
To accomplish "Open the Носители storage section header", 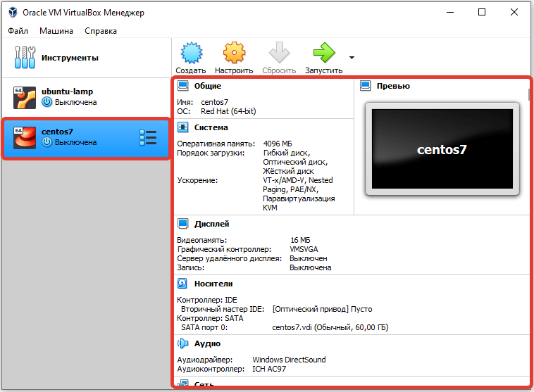I will point(213,284).
